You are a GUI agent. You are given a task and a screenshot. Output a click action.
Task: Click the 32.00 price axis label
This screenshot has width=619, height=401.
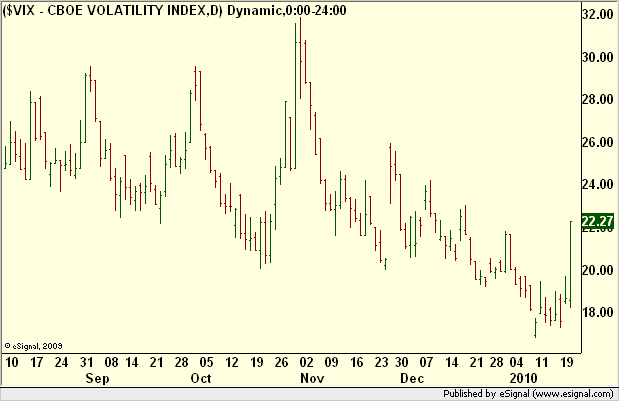click(598, 15)
